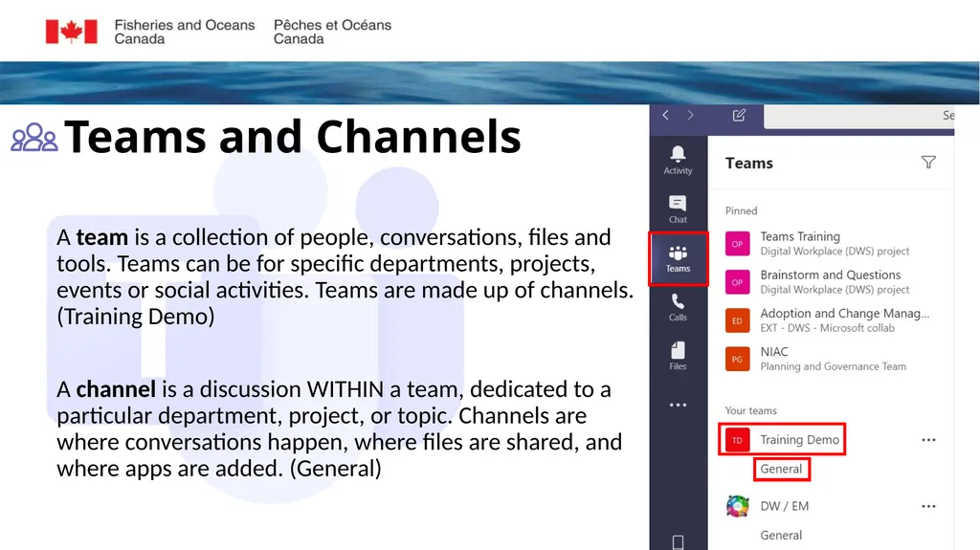
Task: Click the people icon beside the title
Action: pos(34,137)
